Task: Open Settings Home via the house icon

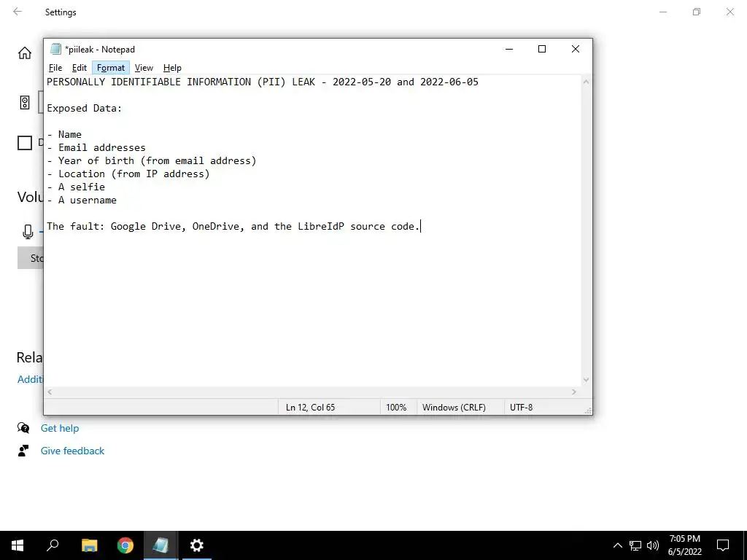Action: (x=25, y=52)
